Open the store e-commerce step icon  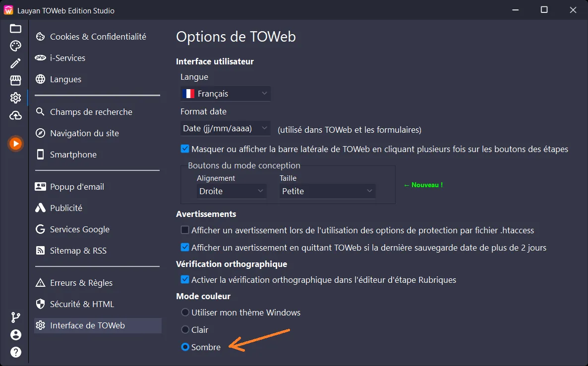15,80
